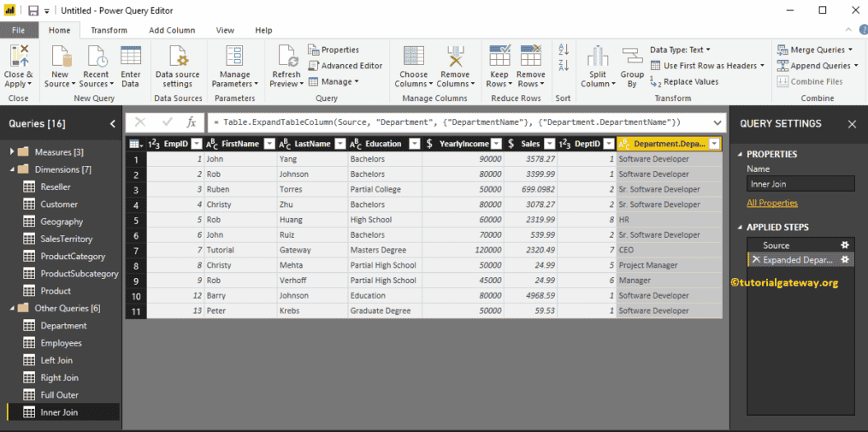Delete the Expanded Department step

click(x=756, y=260)
